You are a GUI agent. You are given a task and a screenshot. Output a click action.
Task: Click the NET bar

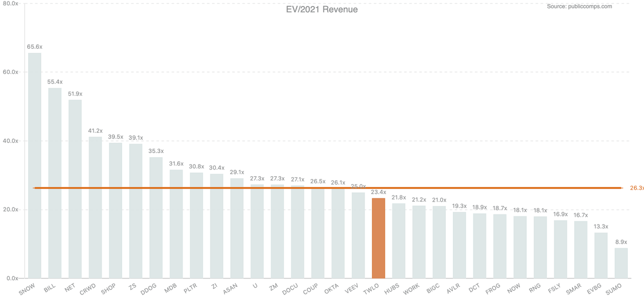point(75,189)
